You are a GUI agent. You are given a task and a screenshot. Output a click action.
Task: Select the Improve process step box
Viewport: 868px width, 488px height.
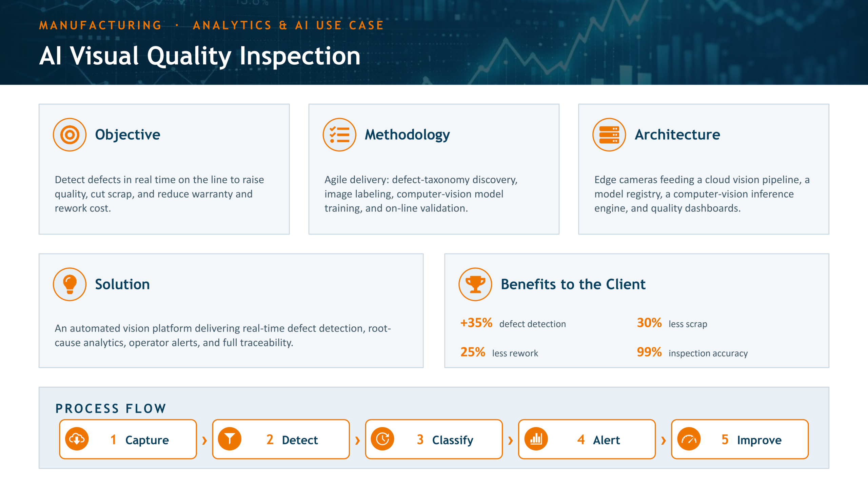click(x=740, y=439)
